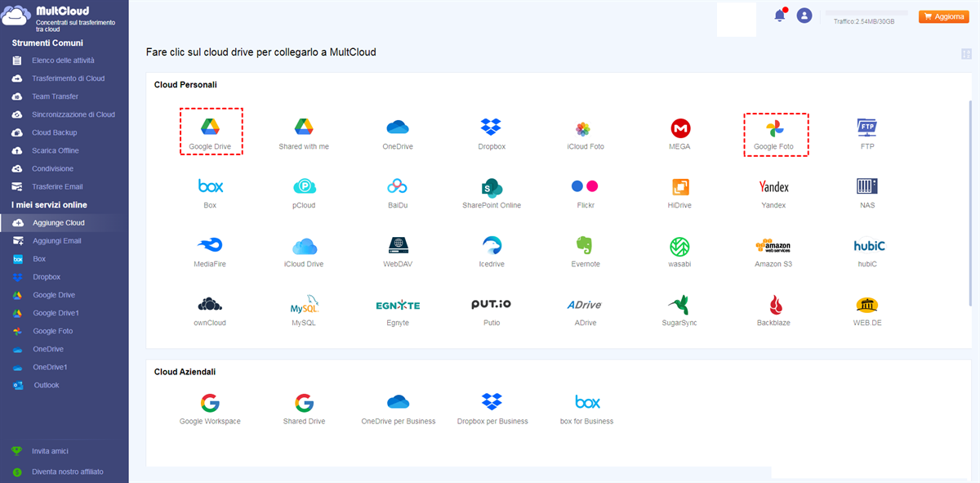
Task: Add ADrive cloud
Action: pyautogui.click(x=584, y=305)
